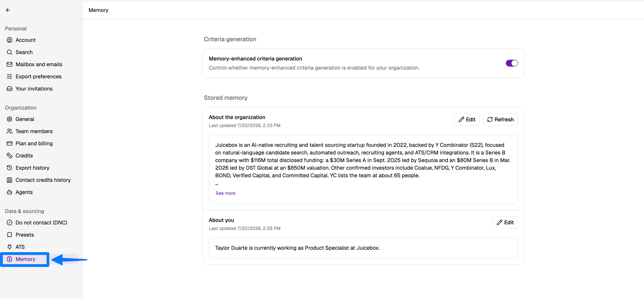Open Do not contact (DNC) icon
The height and width of the screenshot is (299, 644).
tap(9, 223)
